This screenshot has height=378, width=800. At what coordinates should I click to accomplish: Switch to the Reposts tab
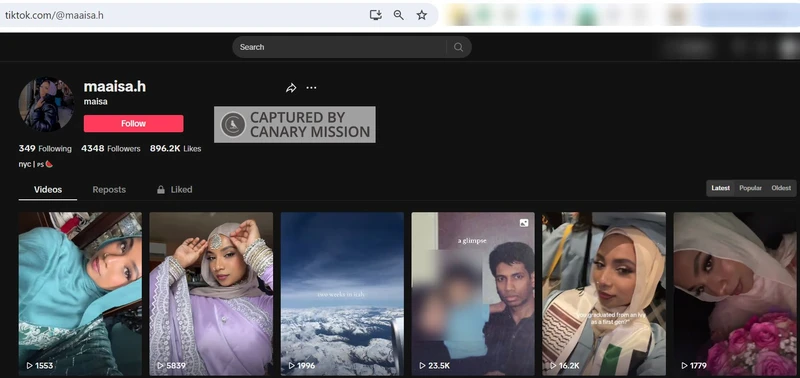click(109, 190)
